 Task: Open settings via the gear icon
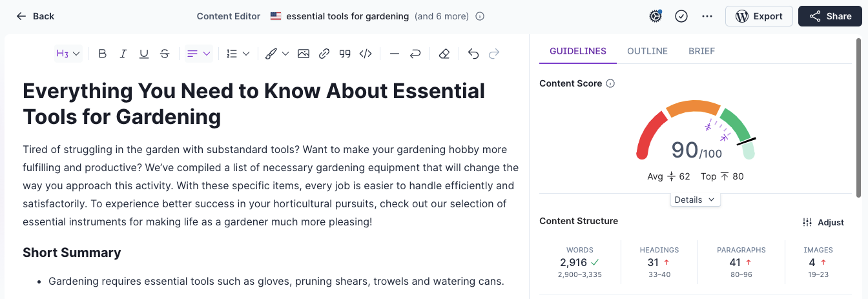coord(656,16)
